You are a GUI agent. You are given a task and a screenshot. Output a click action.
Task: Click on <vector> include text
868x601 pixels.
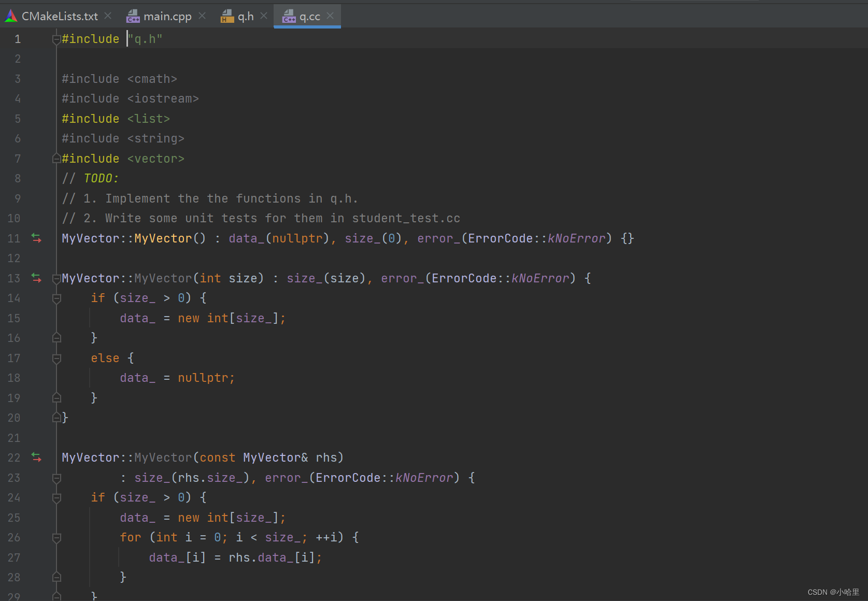click(x=156, y=159)
